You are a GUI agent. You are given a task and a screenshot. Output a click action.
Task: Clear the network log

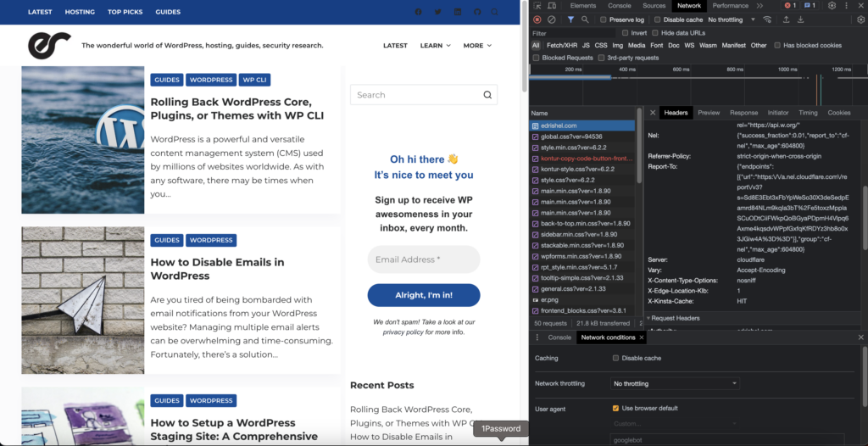coord(552,20)
